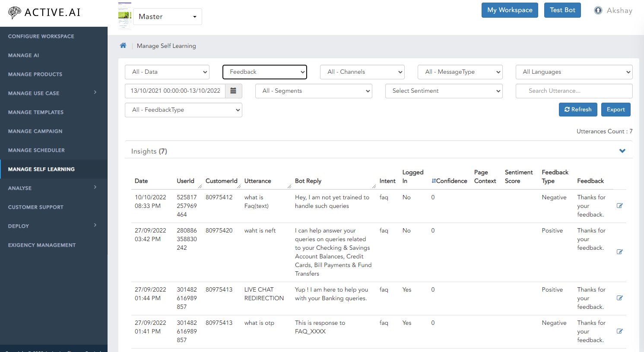Screen dimensions: 644x352
Task: Click customer ID 80975412 cell
Action: click(219, 197)
